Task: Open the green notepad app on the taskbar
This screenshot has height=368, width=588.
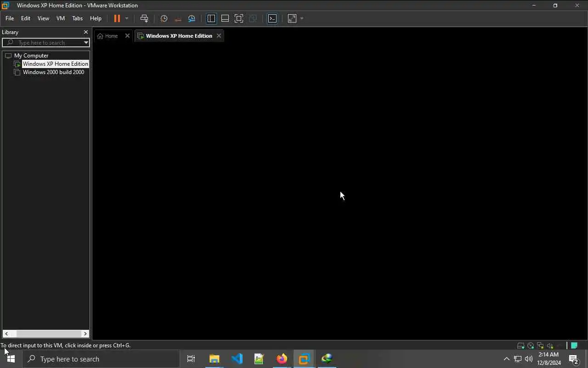Action: pos(259,359)
